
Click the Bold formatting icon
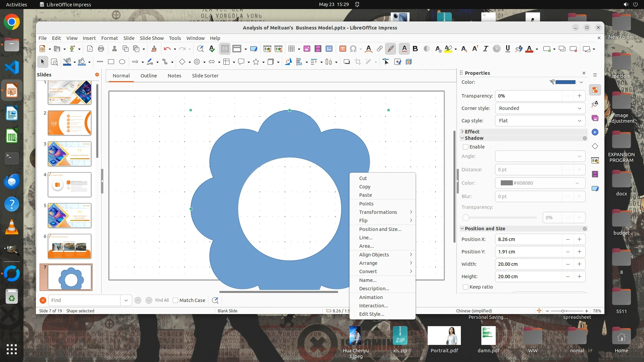pos(415,49)
